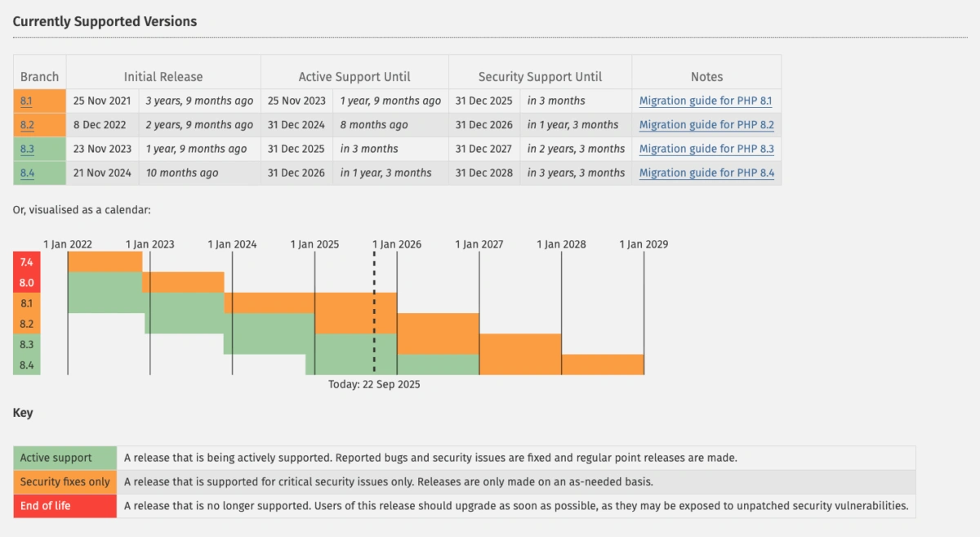The width and height of the screenshot is (980, 537).
Task: Click the 1 Jan 2026 calendar label
Action: point(397,244)
